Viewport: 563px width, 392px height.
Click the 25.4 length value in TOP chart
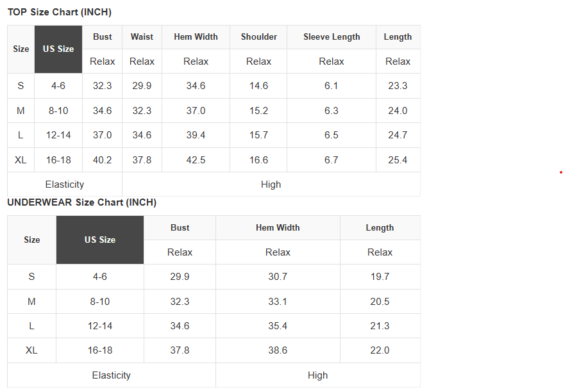tap(398, 160)
